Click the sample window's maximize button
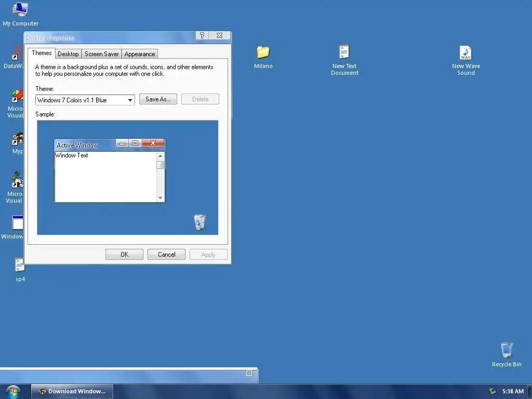 pos(135,143)
